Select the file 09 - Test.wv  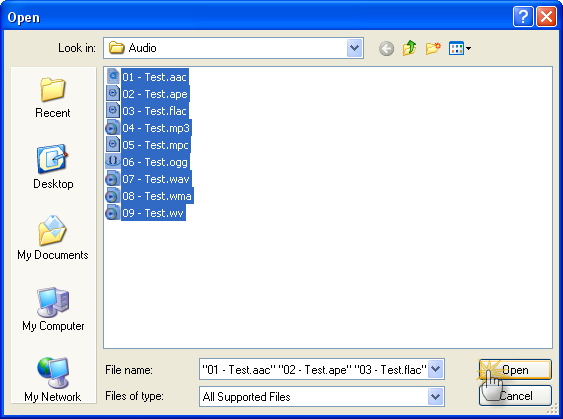(145, 213)
